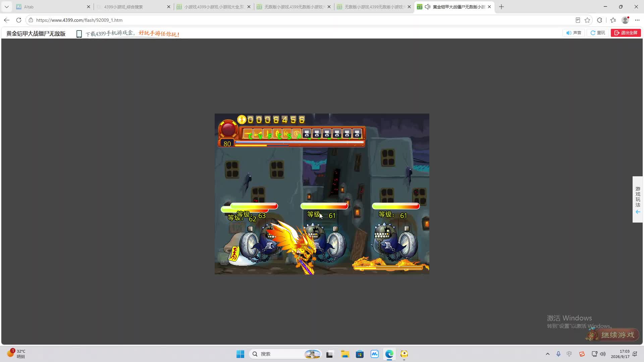Open the tray volume control
This screenshot has width=644, height=362.
(x=603, y=354)
